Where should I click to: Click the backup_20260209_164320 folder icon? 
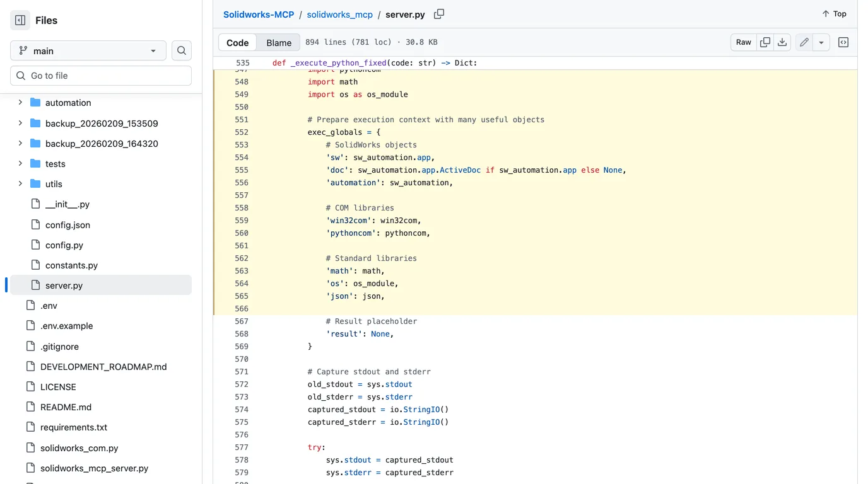tap(35, 143)
